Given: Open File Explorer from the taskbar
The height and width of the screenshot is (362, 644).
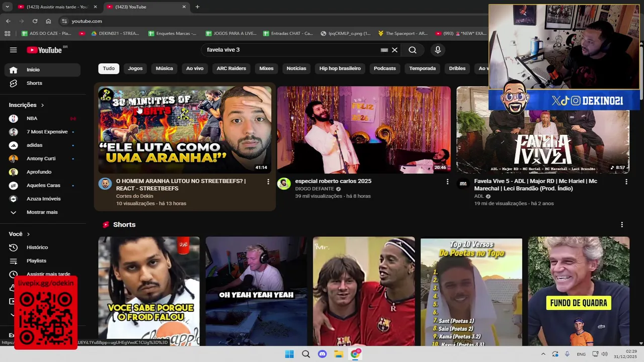Looking at the screenshot, I should pos(339,354).
